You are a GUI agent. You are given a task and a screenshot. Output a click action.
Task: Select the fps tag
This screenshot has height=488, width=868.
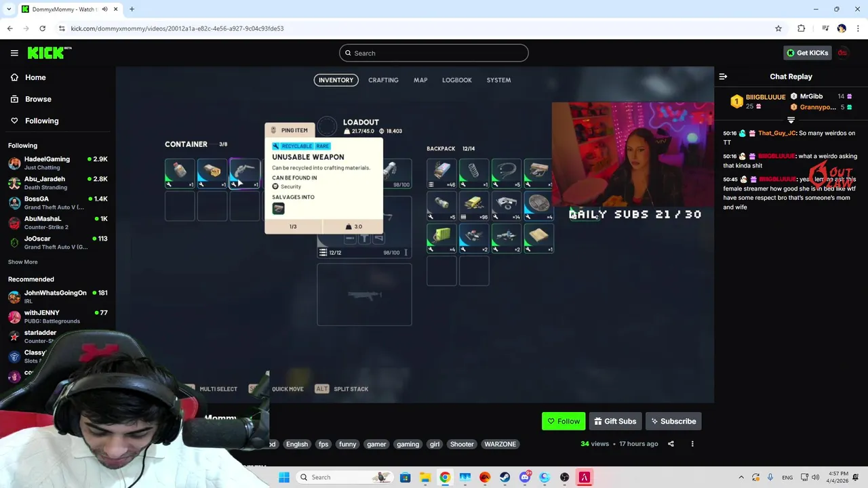323,444
